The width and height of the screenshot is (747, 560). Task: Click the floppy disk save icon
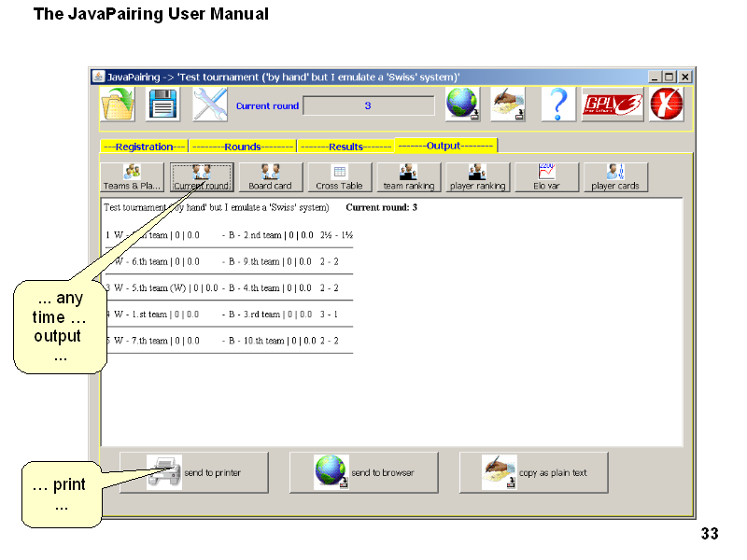pos(163,105)
